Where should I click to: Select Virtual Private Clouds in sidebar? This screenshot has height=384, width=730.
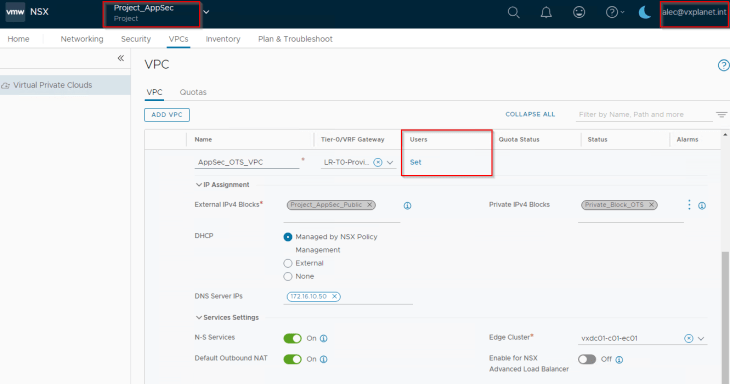(x=65, y=85)
